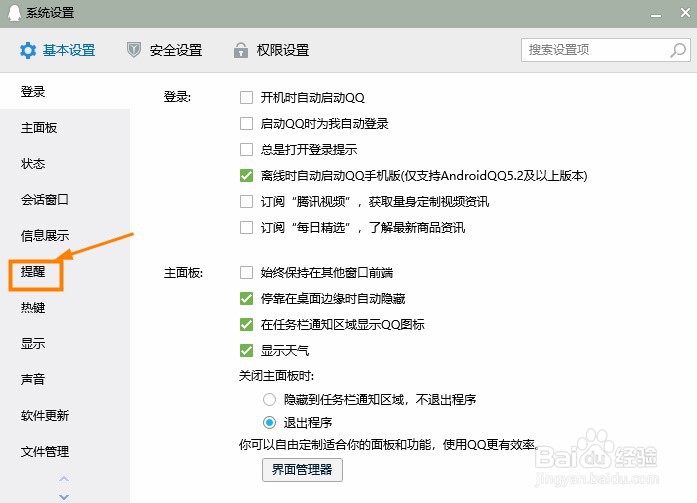Image resolution: width=697 pixels, height=503 pixels.
Task: Focus the 搜索设置项 search field
Action: point(605,50)
